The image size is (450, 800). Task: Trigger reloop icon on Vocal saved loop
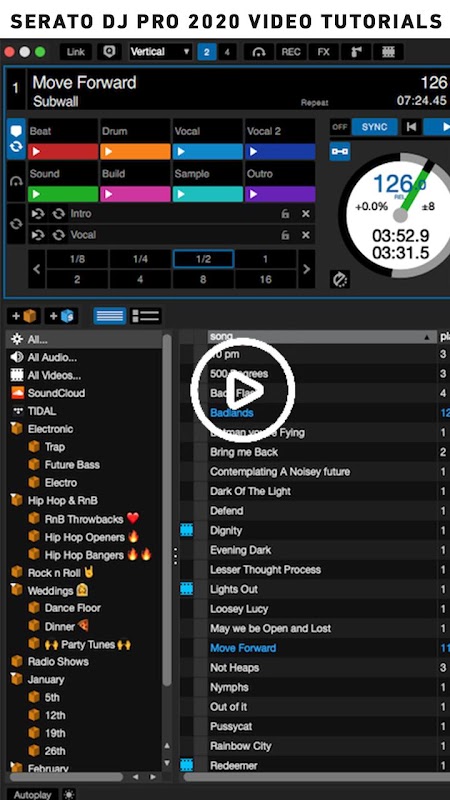[37, 235]
